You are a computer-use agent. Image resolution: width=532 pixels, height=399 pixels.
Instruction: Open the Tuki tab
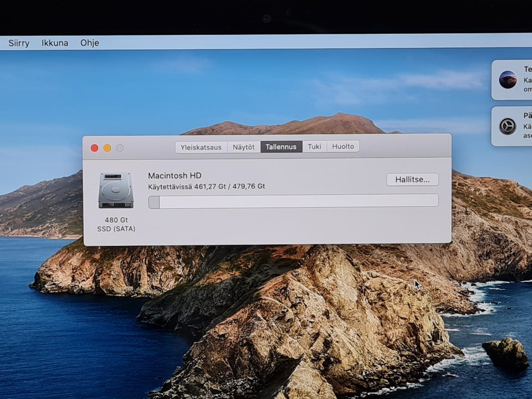(314, 146)
